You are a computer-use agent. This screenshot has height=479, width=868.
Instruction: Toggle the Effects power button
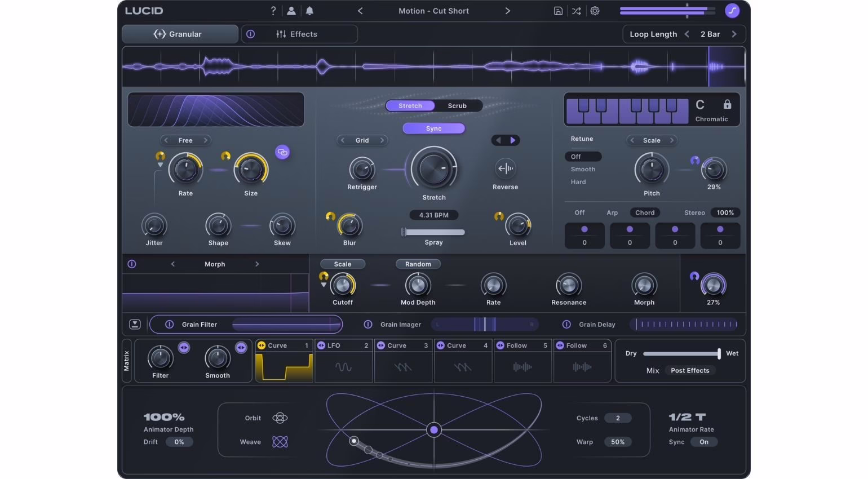click(x=250, y=34)
